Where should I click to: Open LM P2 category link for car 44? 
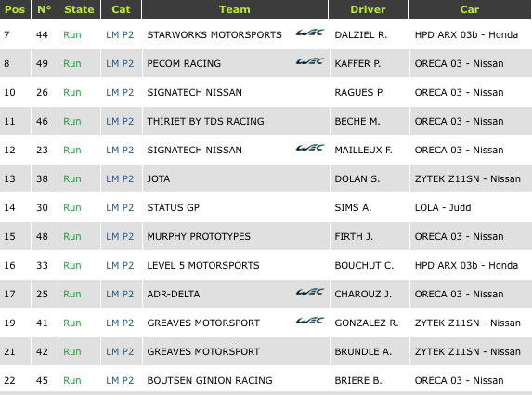[x=120, y=34]
